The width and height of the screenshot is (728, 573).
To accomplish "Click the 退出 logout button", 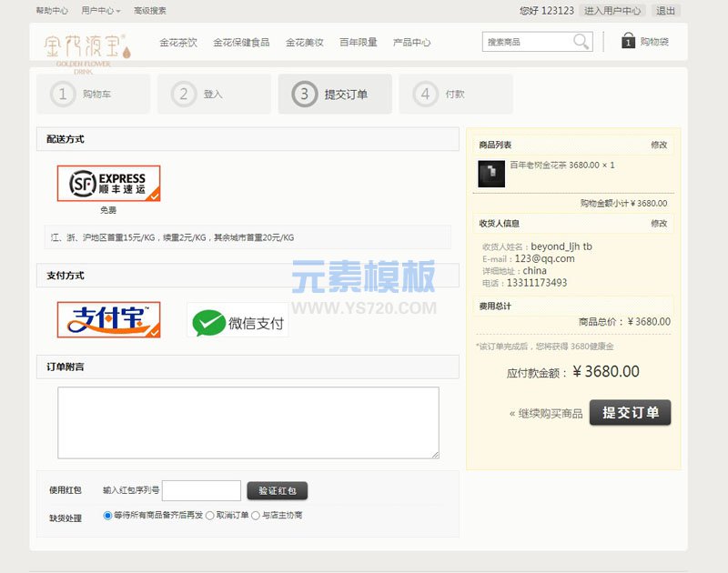I will [x=665, y=11].
